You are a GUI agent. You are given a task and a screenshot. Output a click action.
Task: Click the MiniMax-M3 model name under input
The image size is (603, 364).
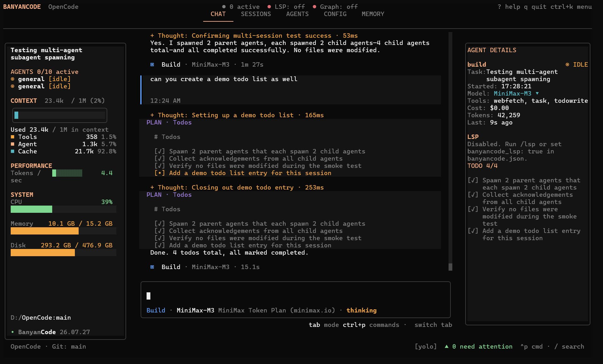click(x=195, y=310)
